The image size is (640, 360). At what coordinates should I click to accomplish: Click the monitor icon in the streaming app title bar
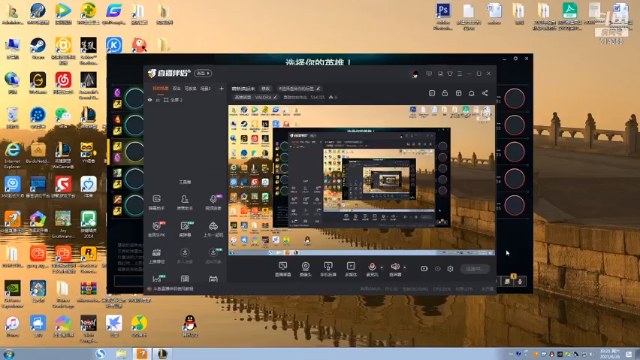[440, 74]
